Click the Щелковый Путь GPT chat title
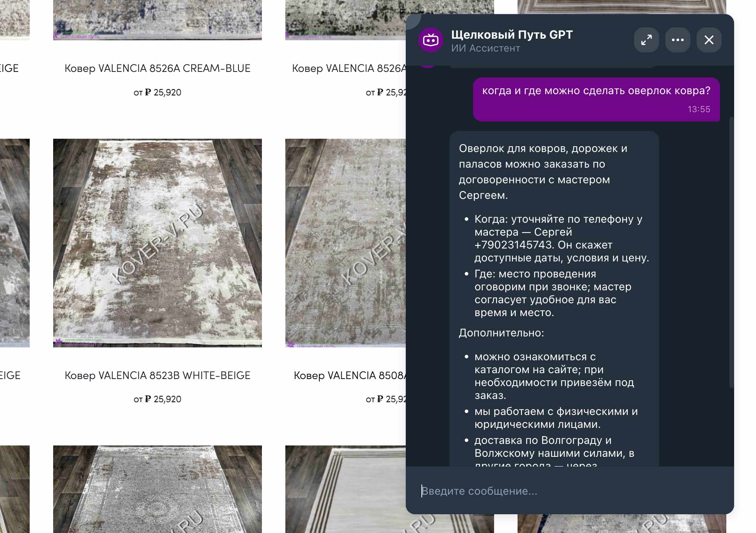 [512, 35]
